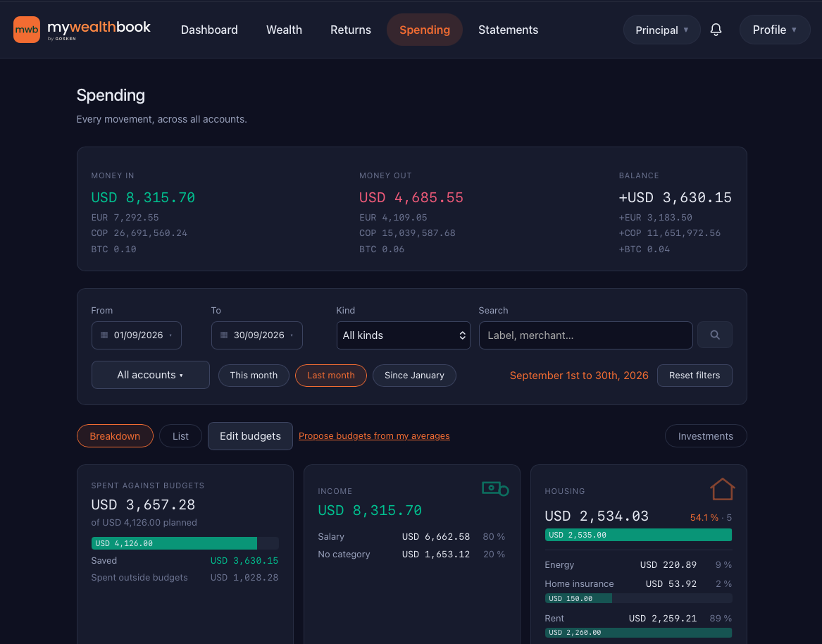Click the Rent USD 2,260.00 budget bar
The height and width of the screenshot is (644, 822).
[638, 633]
